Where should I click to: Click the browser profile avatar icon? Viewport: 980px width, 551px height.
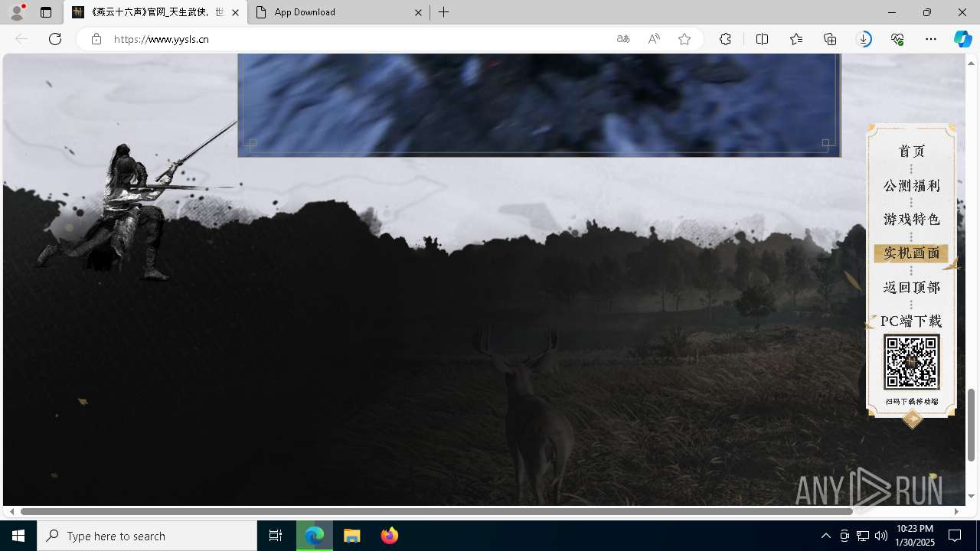pos(16,12)
